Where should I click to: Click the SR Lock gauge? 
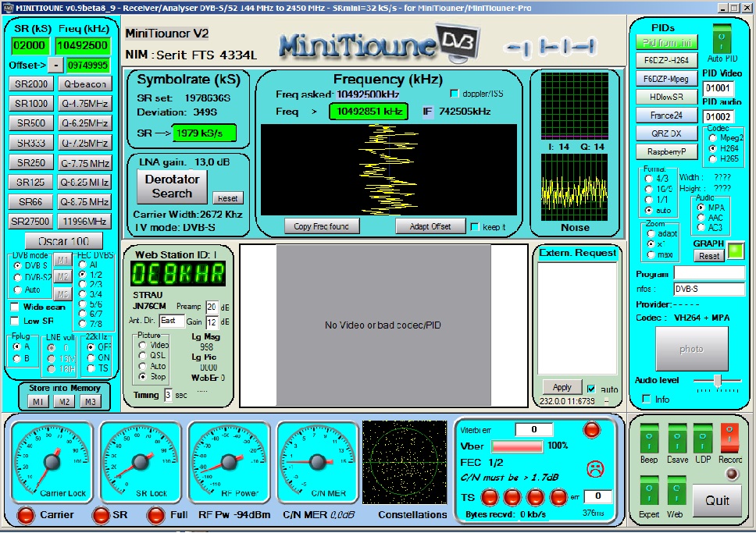tap(141, 462)
